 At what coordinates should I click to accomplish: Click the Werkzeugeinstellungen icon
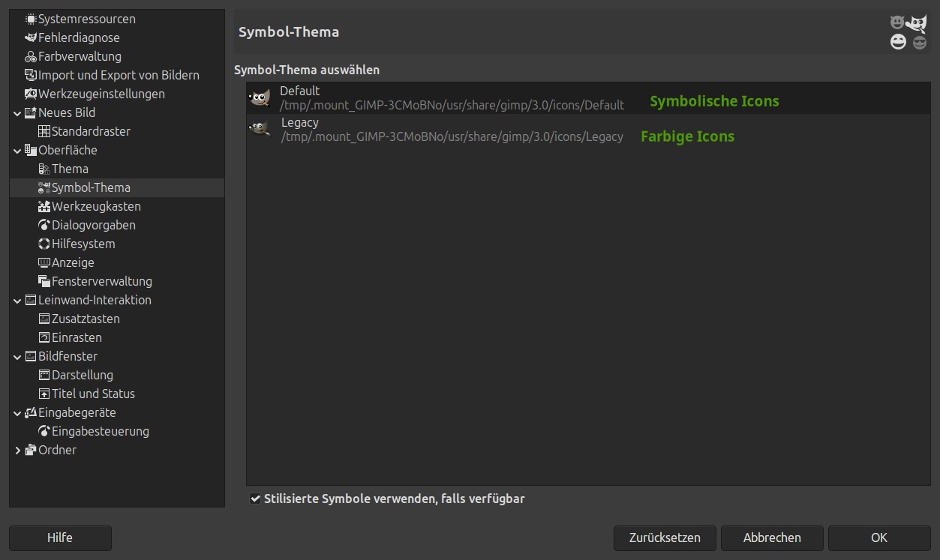pyautogui.click(x=31, y=94)
